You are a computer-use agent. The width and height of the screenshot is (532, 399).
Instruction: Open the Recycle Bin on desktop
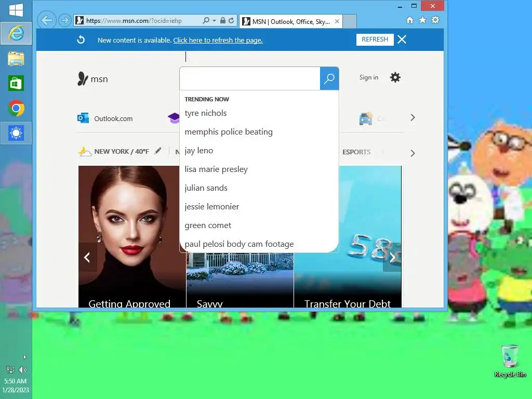[x=510, y=361]
